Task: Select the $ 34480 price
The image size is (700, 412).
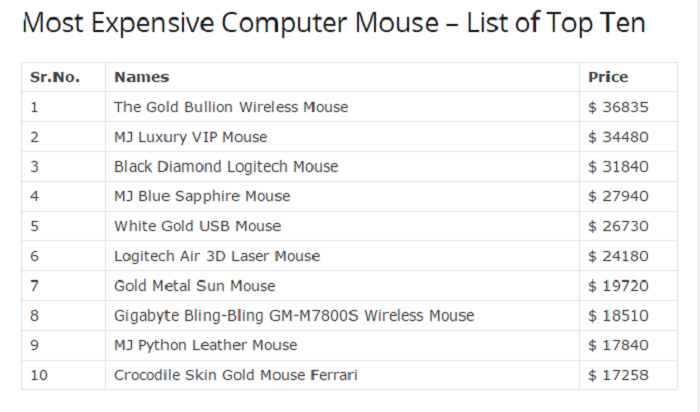Action: [x=619, y=137]
